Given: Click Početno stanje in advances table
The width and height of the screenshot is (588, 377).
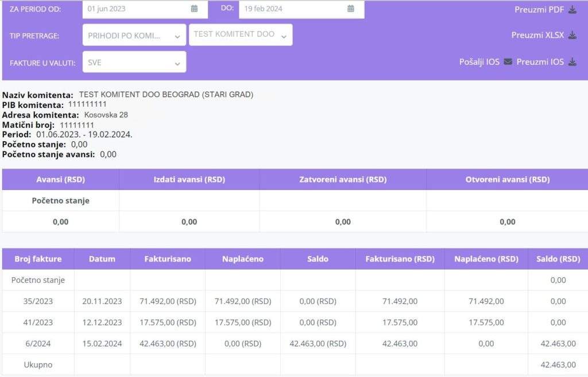Looking at the screenshot, I should pyautogui.click(x=60, y=200).
